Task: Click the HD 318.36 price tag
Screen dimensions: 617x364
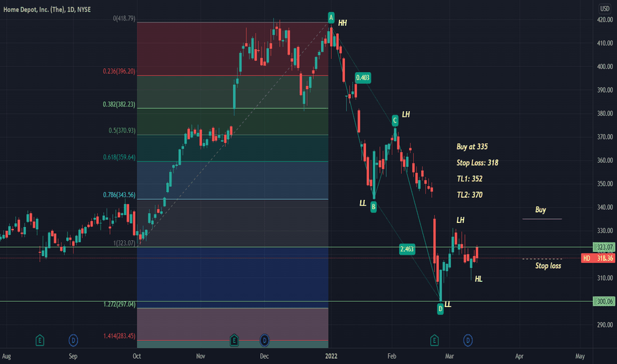Action: tap(598, 258)
